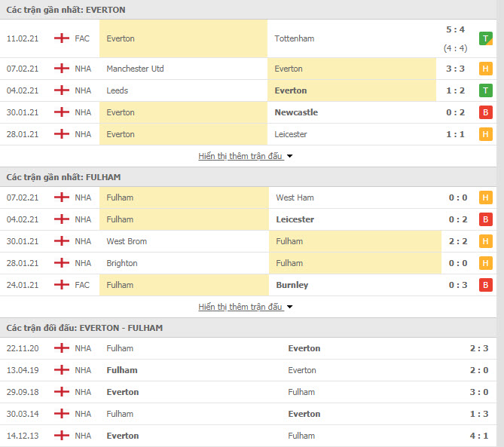Click the orange H badge for Manchester Utd match
Viewport: 504px width, 447px height.
coord(485,69)
